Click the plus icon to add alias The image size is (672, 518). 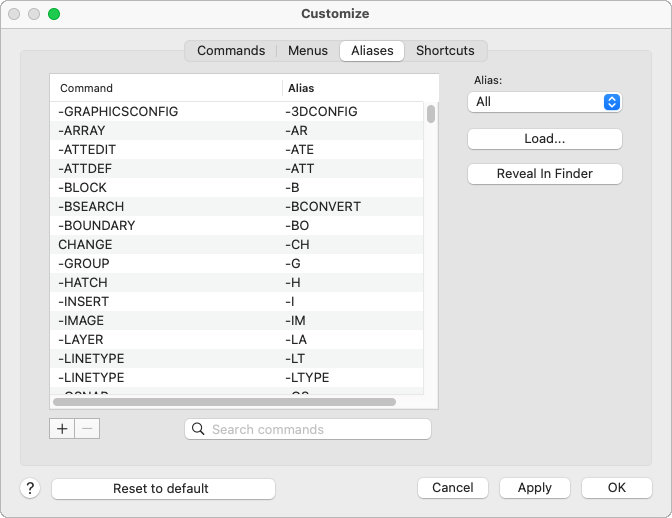(x=62, y=428)
